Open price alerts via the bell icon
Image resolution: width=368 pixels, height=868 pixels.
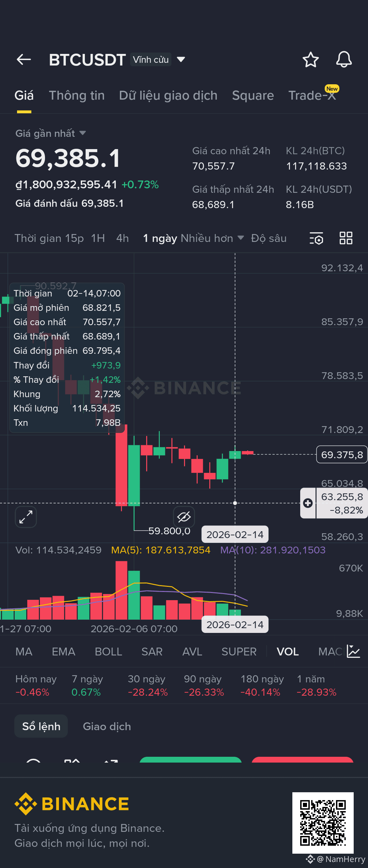[x=344, y=60]
